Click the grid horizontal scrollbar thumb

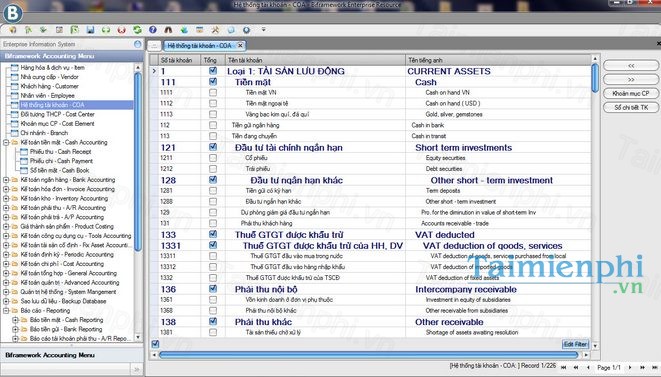(368, 355)
